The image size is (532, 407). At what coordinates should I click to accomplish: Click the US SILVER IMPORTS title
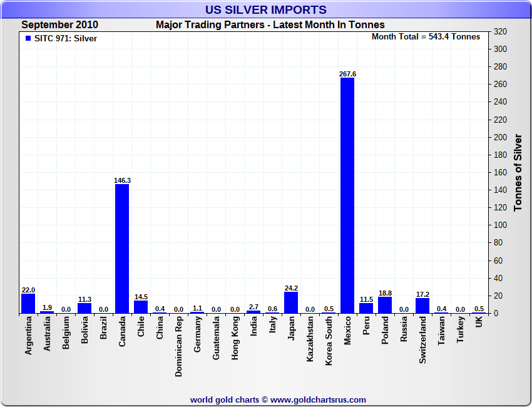click(266, 10)
